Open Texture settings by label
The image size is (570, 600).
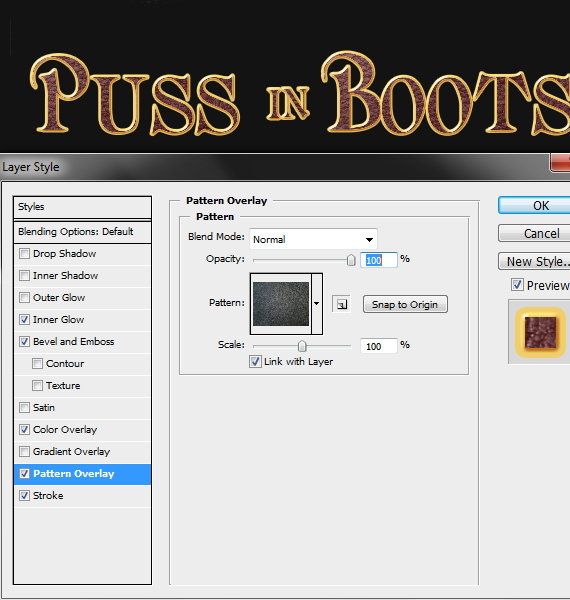pyautogui.click(x=63, y=386)
